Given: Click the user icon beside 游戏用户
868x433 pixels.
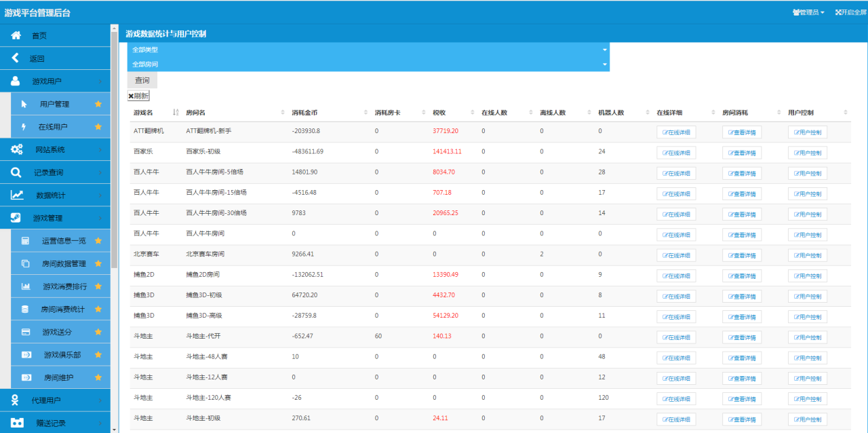Looking at the screenshot, I should click(x=16, y=81).
